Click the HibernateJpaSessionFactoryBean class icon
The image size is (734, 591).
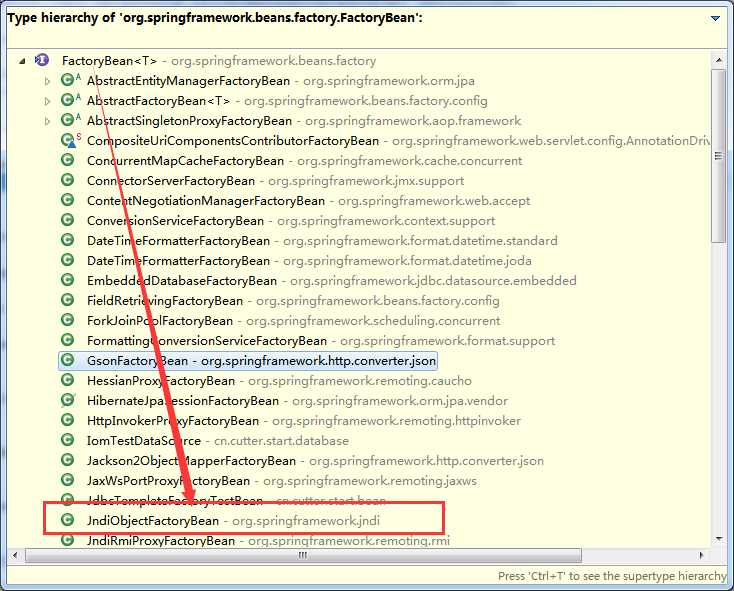point(68,400)
